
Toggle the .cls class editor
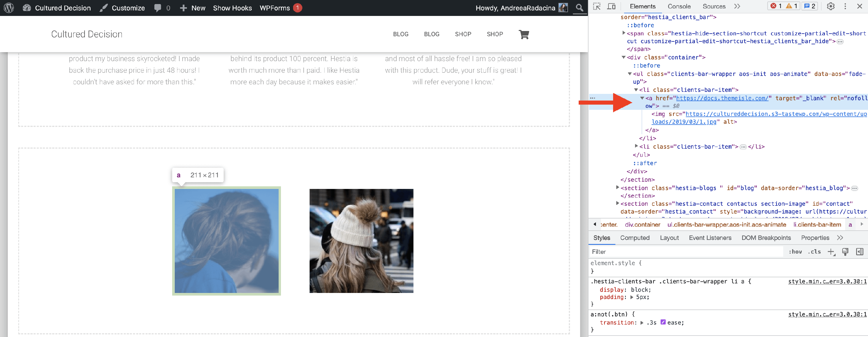(x=814, y=252)
